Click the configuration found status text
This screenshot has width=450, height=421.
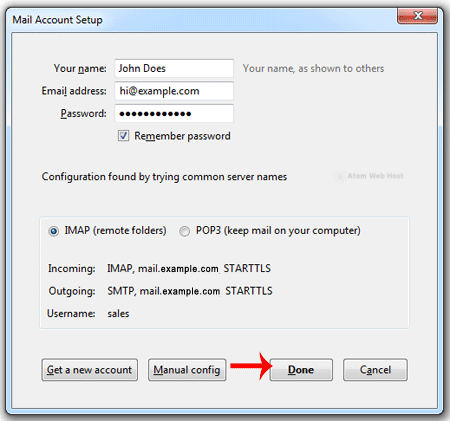pos(164,177)
